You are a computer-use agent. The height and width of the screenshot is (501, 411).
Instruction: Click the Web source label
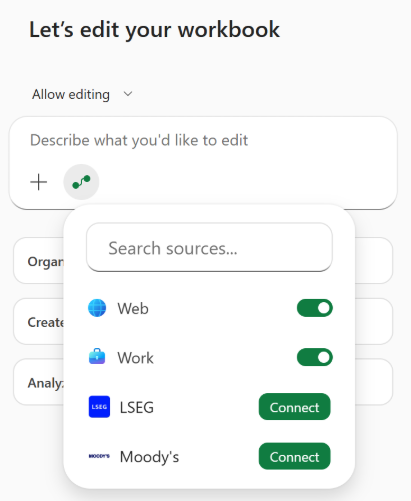coord(133,308)
